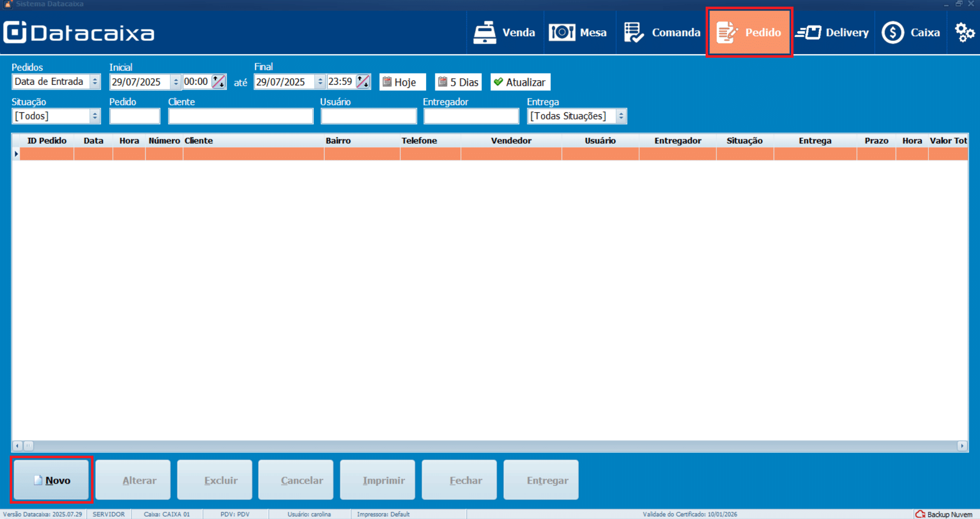
Task: Create a new order with Novo
Action: (51, 480)
